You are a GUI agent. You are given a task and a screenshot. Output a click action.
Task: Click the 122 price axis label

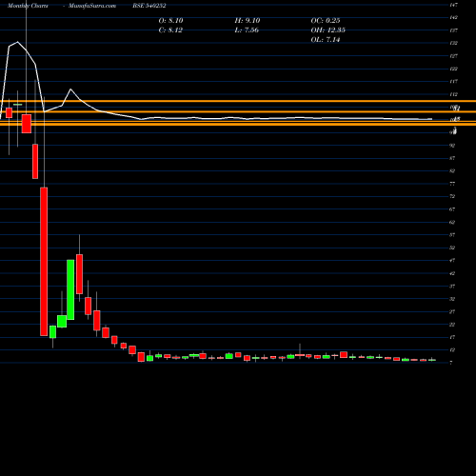tap(453, 69)
